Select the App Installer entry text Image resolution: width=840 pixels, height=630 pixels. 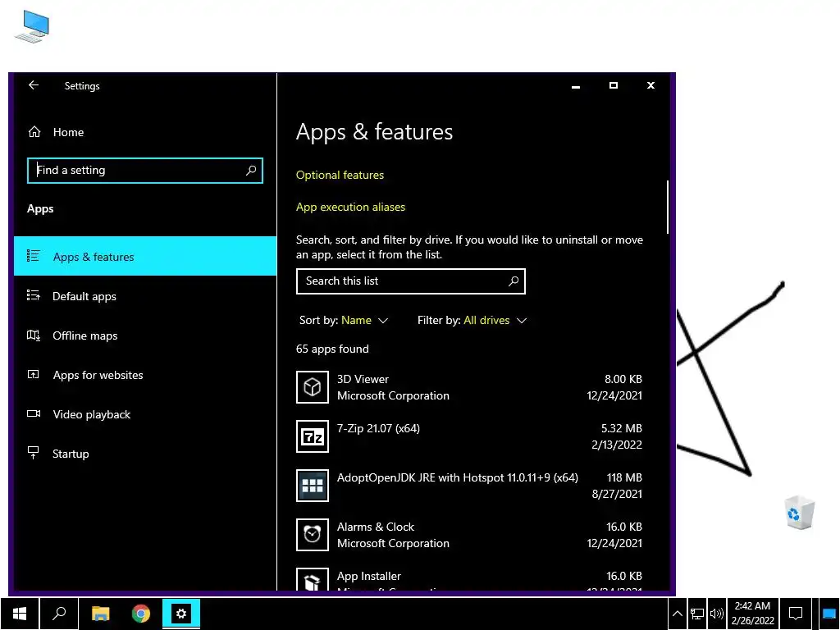(369, 577)
